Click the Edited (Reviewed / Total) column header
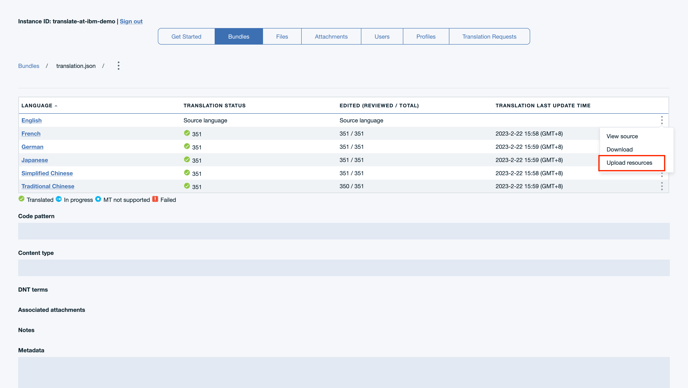 (x=379, y=106)
